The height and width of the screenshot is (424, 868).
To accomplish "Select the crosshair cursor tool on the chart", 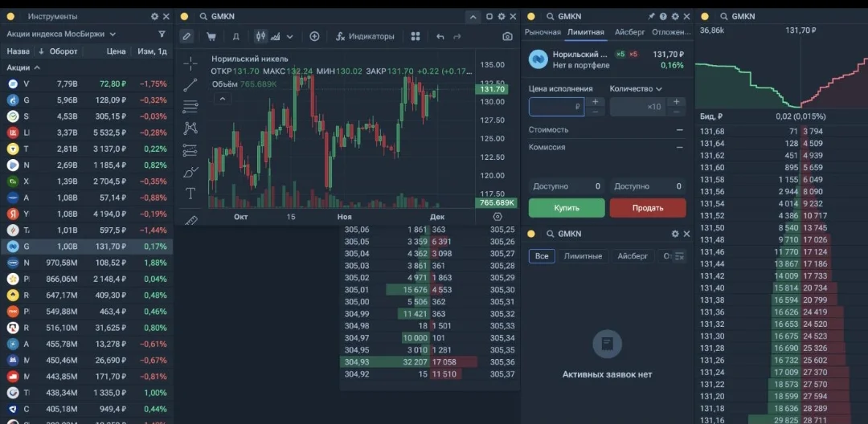I will (190, 63).
